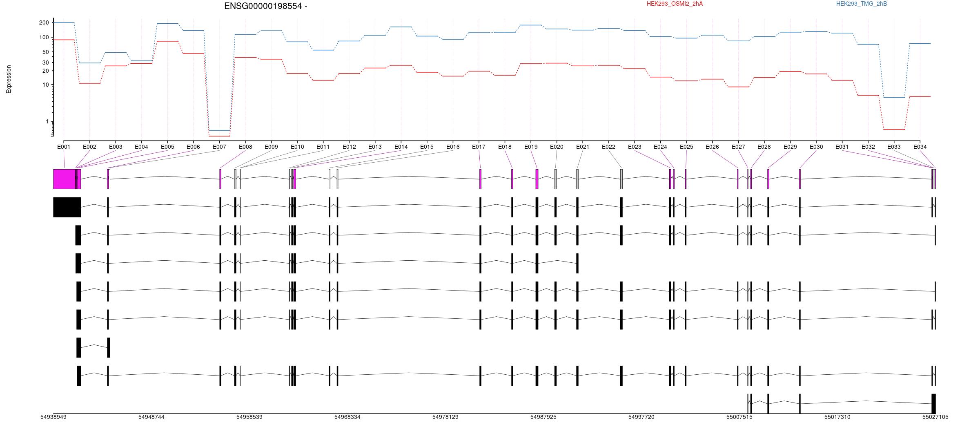This screenshot has height=425, width=980.
Task: Click exon label E011
Action: (323, 147)
